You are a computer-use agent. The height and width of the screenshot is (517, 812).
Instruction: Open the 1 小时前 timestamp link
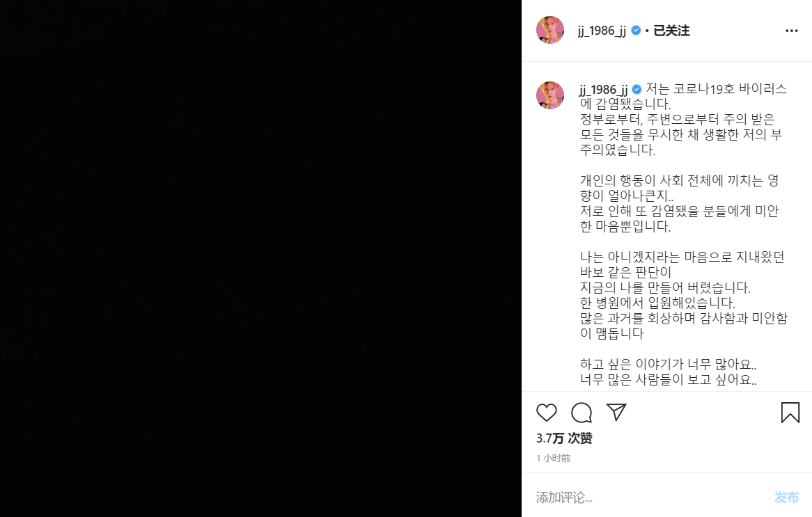pyautogui.click(x=553, y=458)
